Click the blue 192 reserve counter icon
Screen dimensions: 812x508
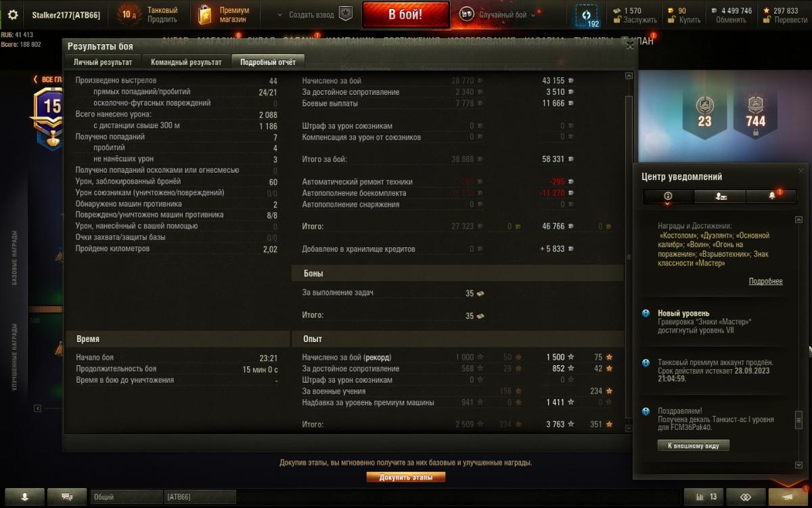coord(586,16)
